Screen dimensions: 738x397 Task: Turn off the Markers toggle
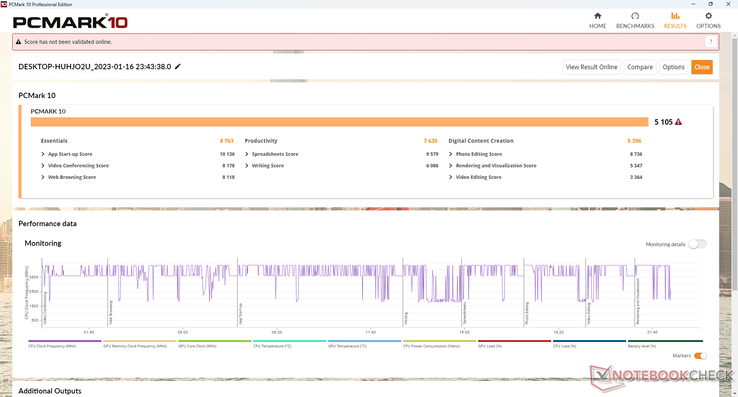pyautogui.click(x=700, y=356)
